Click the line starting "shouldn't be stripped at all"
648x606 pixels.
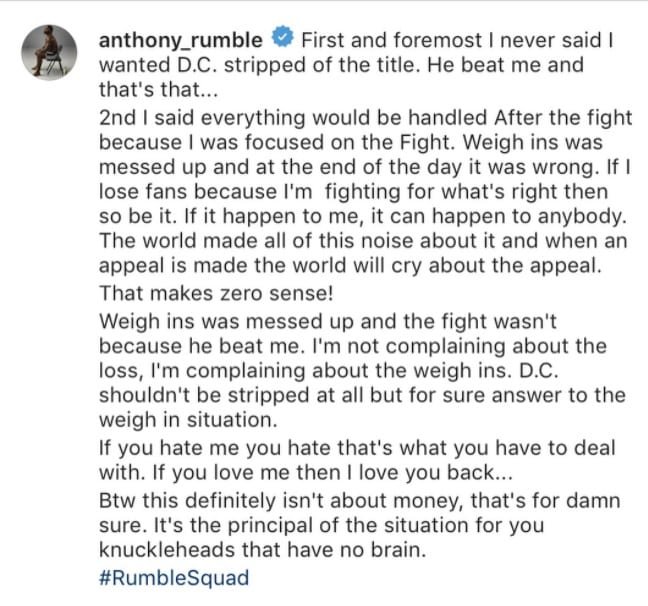362,395
